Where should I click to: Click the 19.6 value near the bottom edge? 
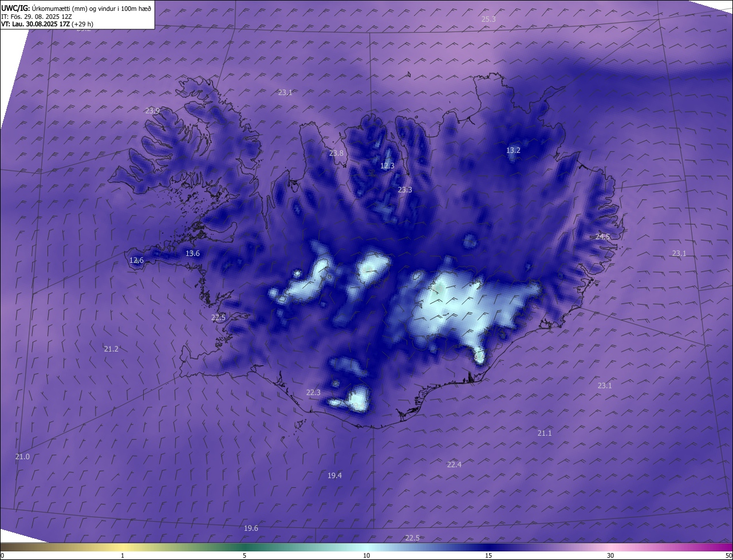251,529
